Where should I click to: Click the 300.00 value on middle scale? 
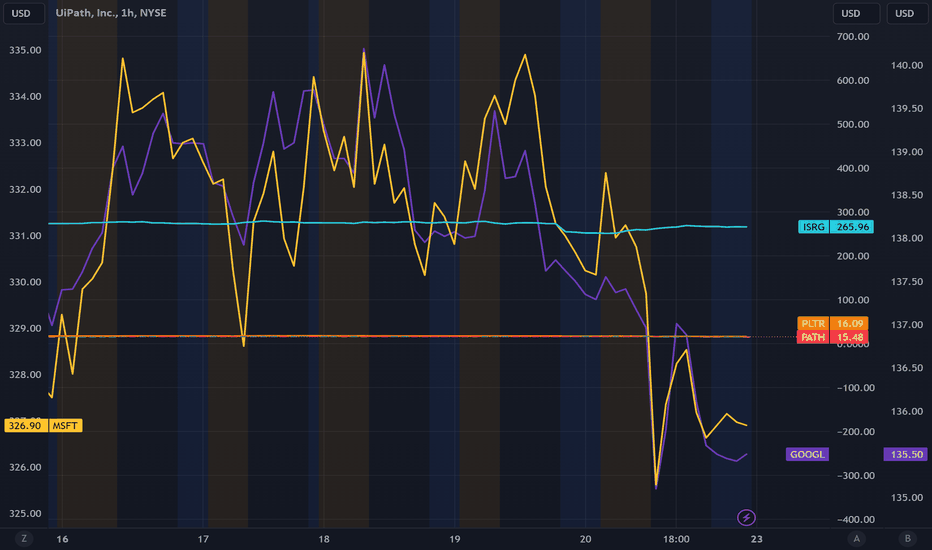(853, 212)
